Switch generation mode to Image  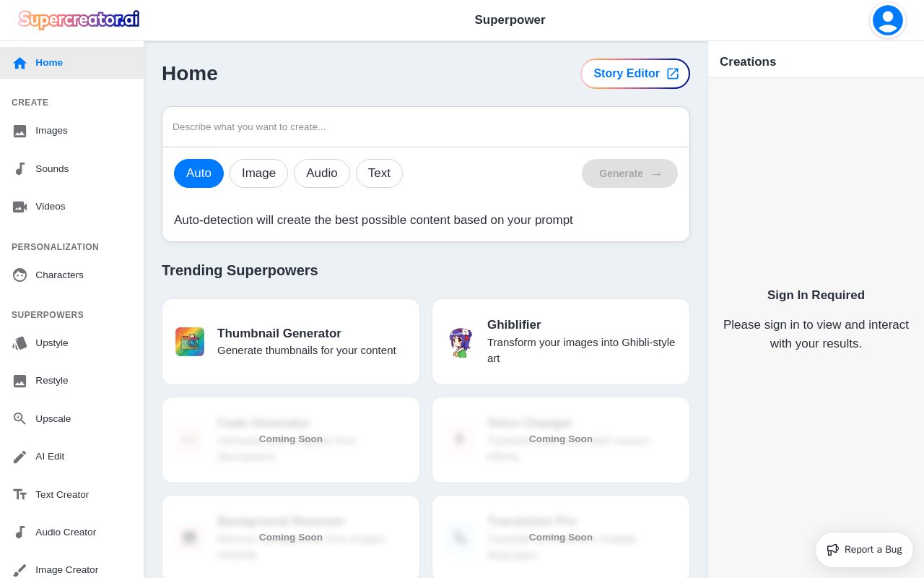click(x=258, y=173)
